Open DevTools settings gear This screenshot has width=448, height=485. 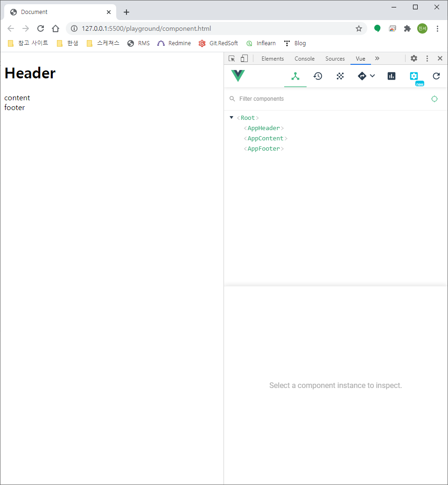(x=414, y=58)
